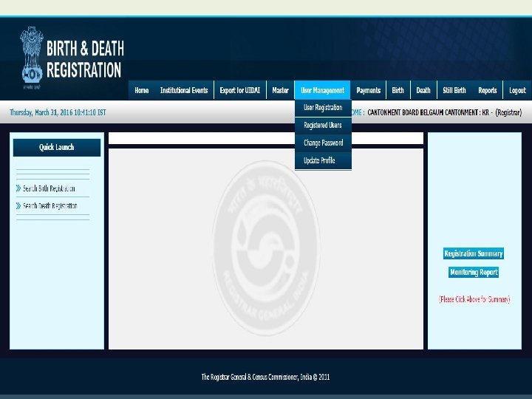Open Export for UIDAI menu

click(240, 90)
